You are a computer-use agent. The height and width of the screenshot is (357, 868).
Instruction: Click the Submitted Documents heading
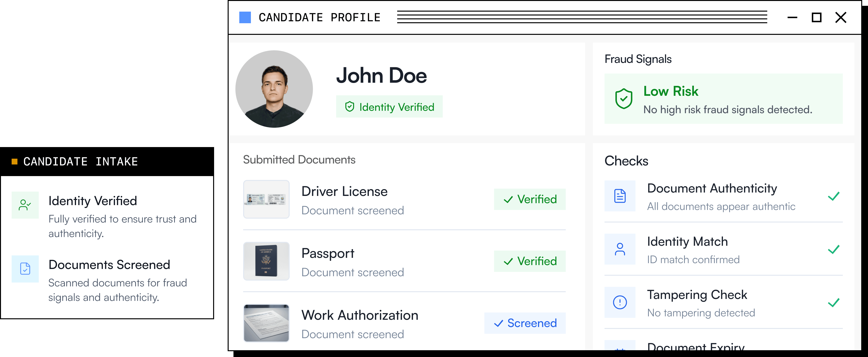pos(299,159)
